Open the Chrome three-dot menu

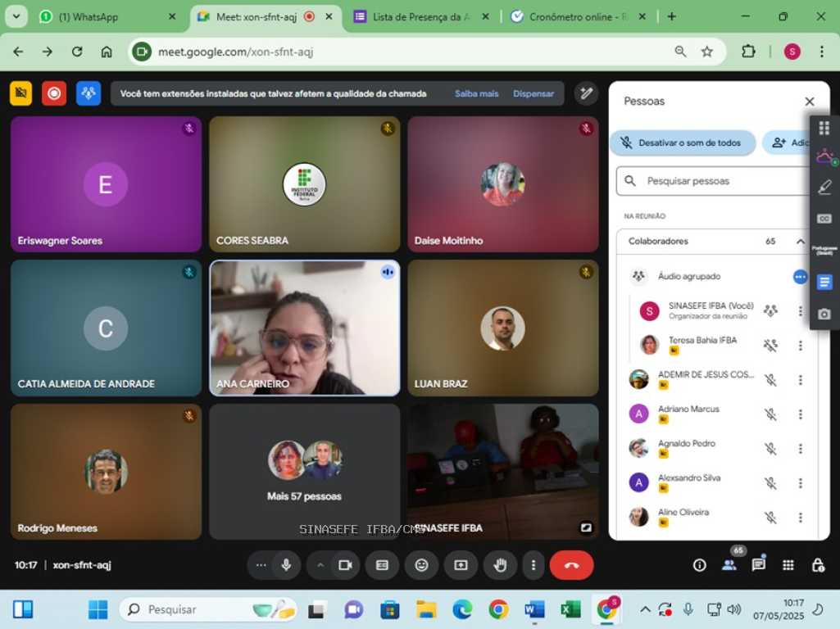pos(822,52)
